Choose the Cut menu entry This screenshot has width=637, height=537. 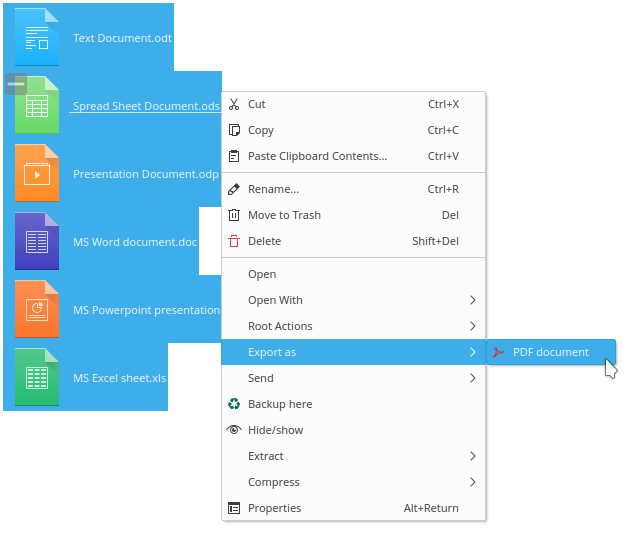[353, 104]
